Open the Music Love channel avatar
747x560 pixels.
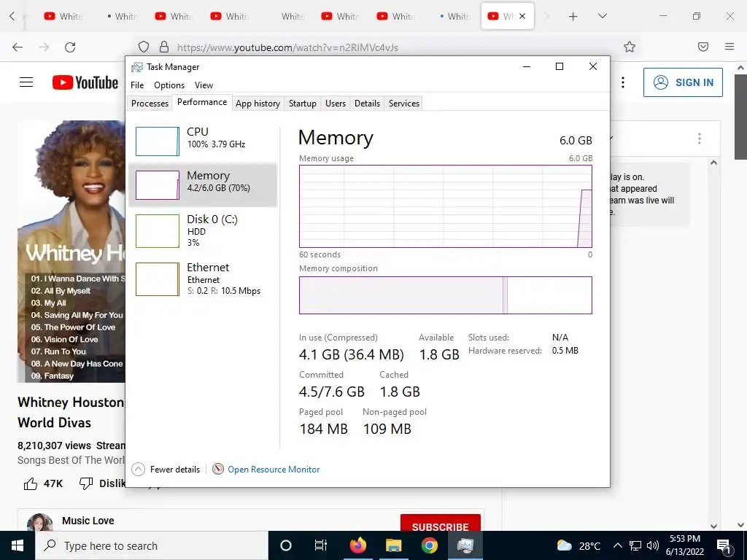40,522
